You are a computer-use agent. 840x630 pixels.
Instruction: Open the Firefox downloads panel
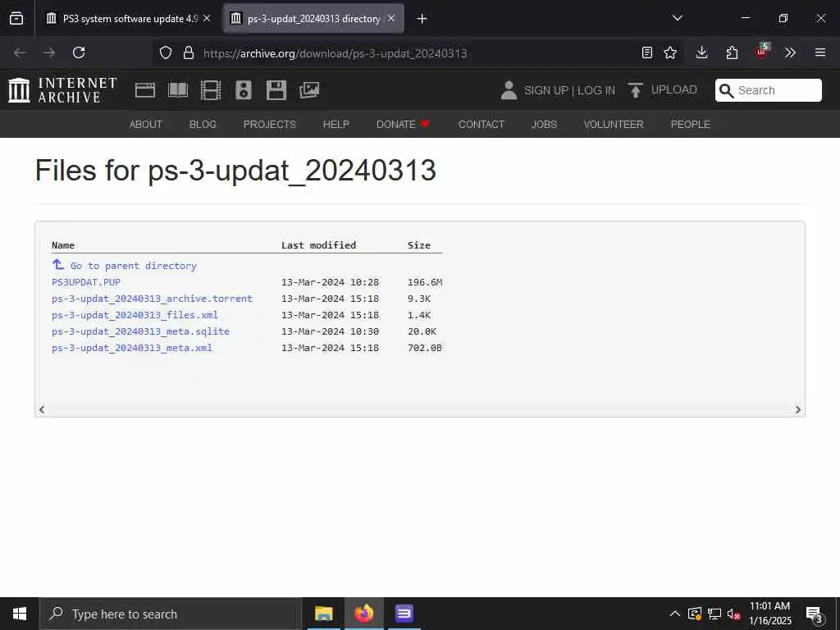pyautogui.click(x=702, y=52)
